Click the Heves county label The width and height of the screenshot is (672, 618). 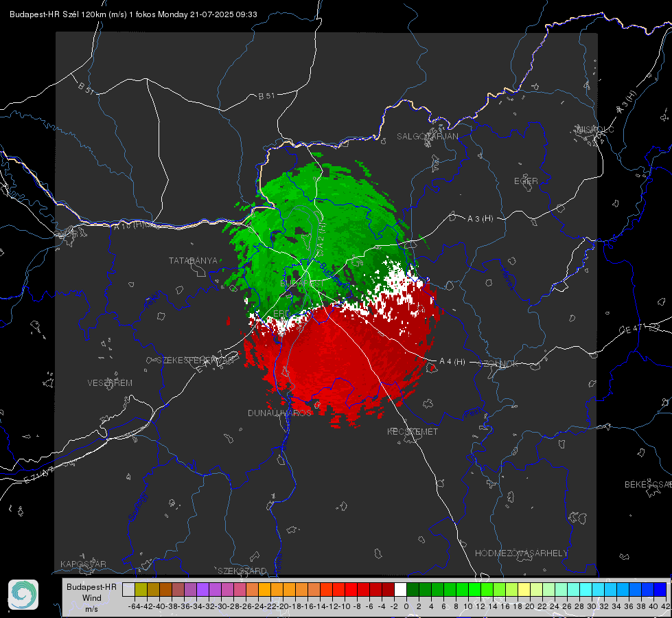click(x=507, y=279)
